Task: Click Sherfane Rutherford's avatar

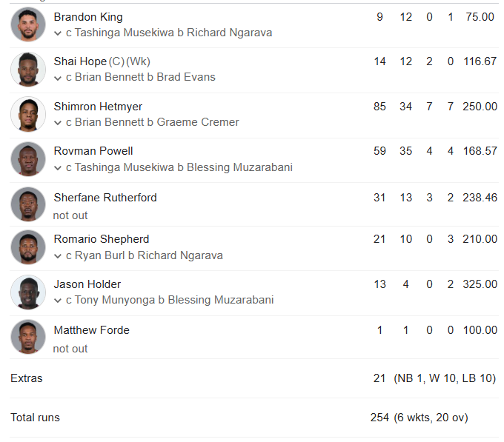Action: [28, 204]
